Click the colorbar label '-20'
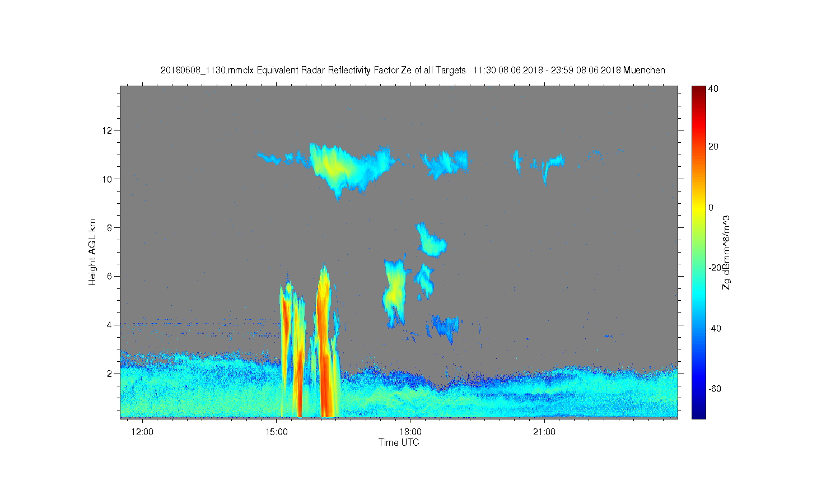This screenshot has width=840, height=504. click(715, 268)
